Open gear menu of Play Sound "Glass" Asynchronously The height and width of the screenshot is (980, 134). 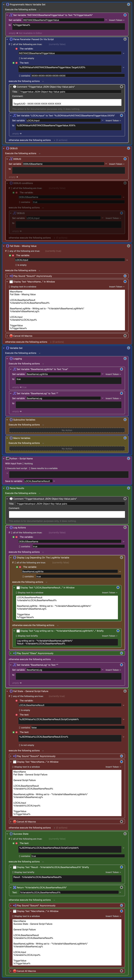coord(121,653)
